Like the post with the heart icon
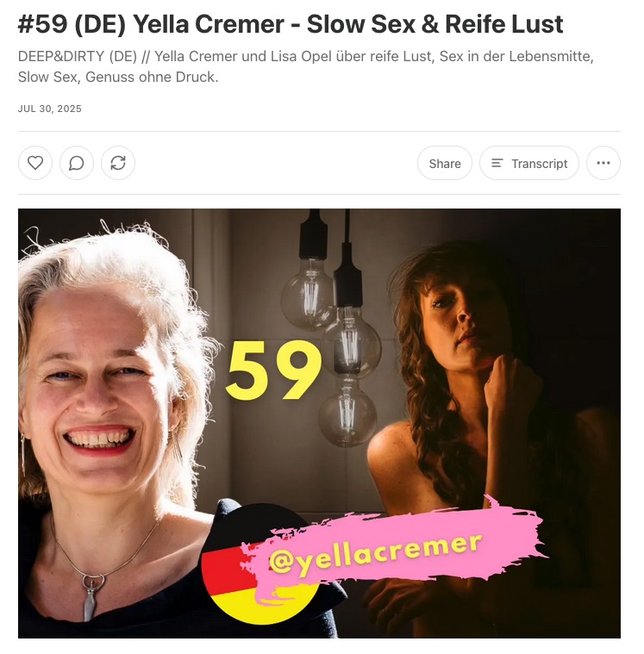The width and height of the screenshot is (644, 654). point(35,163)
